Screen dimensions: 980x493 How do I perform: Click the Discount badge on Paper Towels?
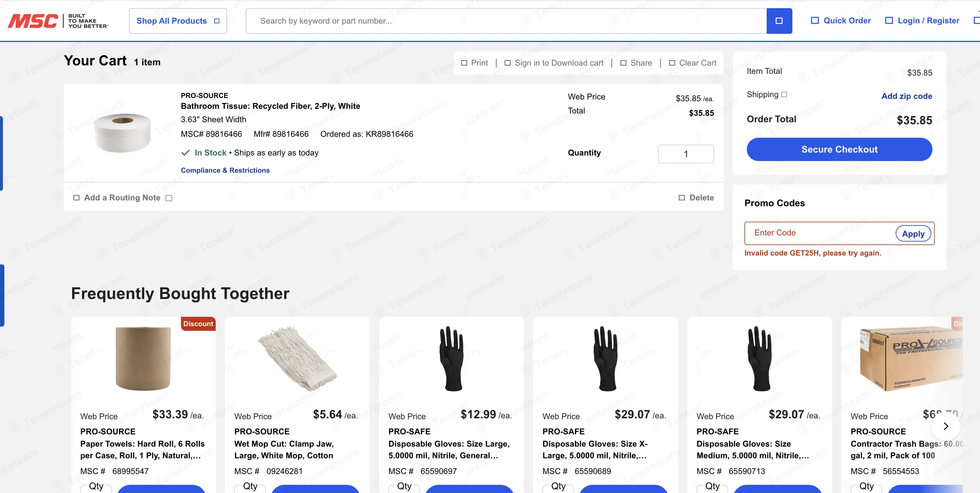(198, 324)
